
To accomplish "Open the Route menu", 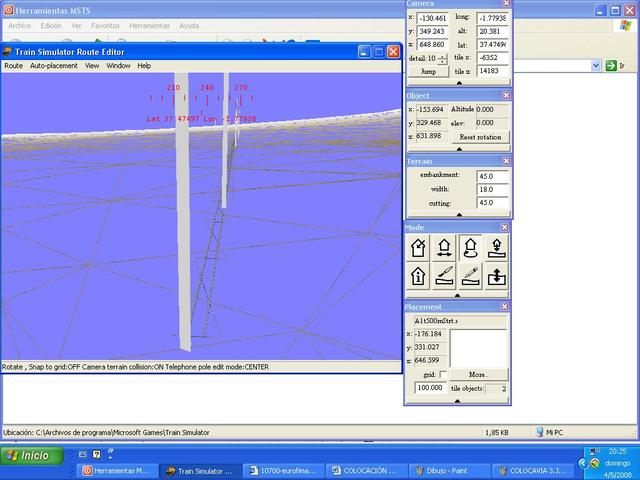I will point(13,65).
